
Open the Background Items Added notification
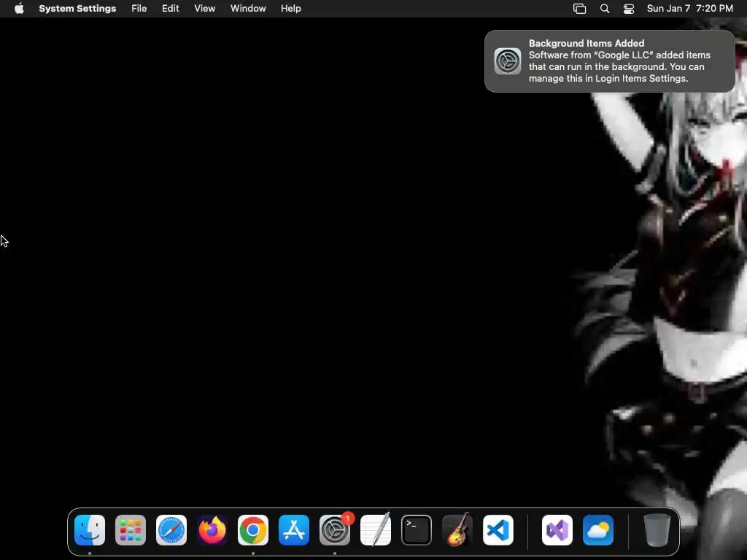[610, 61]
